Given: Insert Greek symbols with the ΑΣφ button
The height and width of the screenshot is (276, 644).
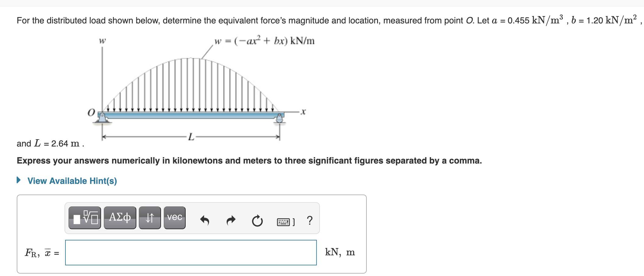Looking at the screenshot, I should (120, 217).
